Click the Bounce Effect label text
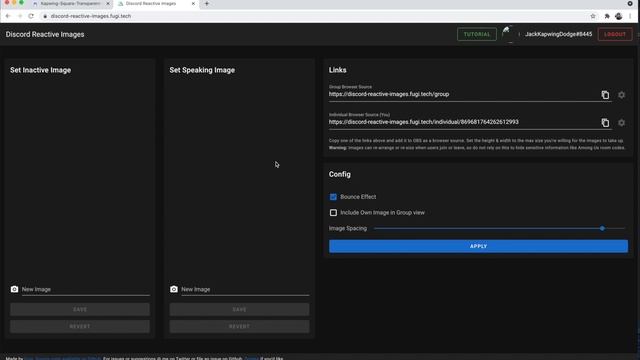 [x=358, y=197]
